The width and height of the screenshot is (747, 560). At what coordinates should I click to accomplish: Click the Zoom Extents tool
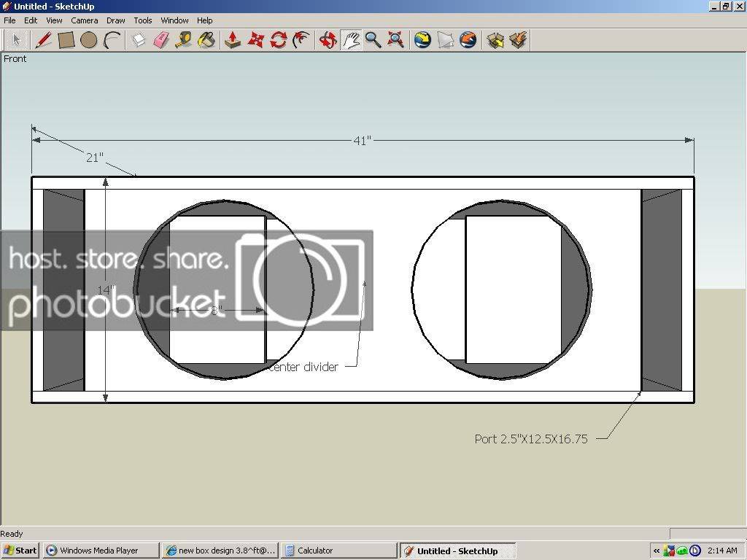(x=396, y=40)
